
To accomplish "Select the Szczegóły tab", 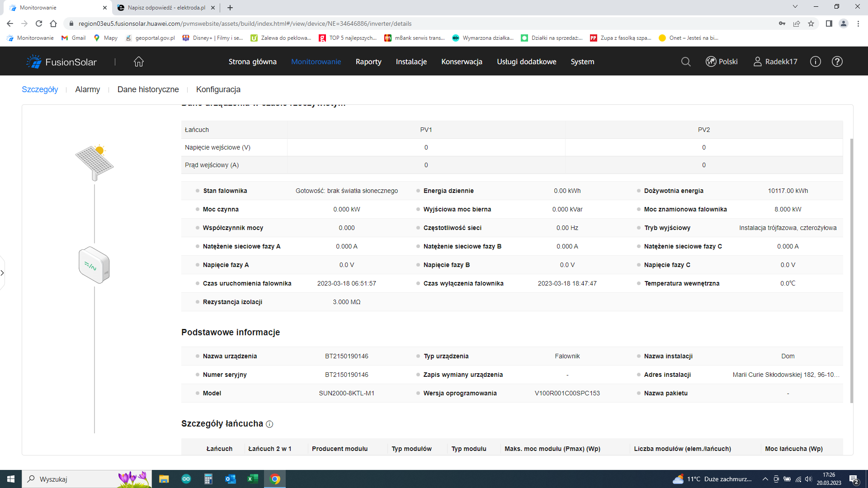I will pyautogui.click(x=40, y=89).
